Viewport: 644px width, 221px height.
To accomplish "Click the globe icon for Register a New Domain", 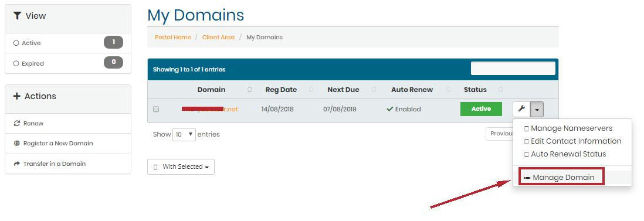I will pyautogui.click(x=17, y=144).
